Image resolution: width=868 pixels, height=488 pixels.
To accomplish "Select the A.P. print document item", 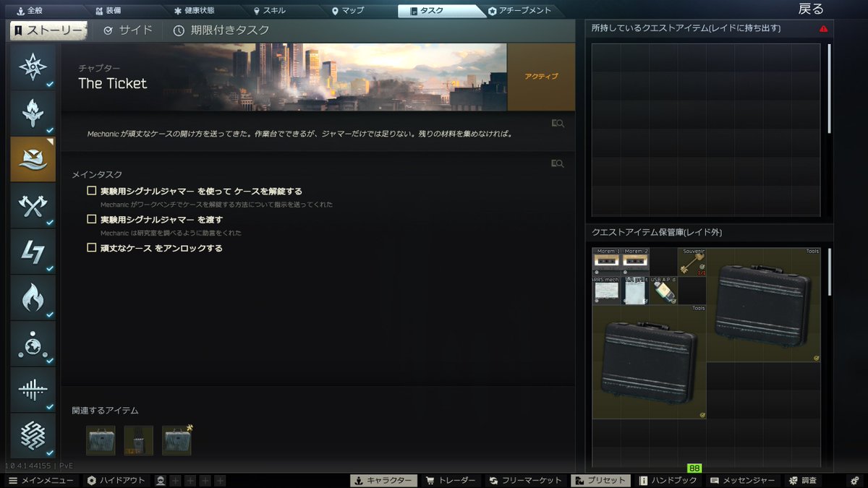I will (634, 290).
